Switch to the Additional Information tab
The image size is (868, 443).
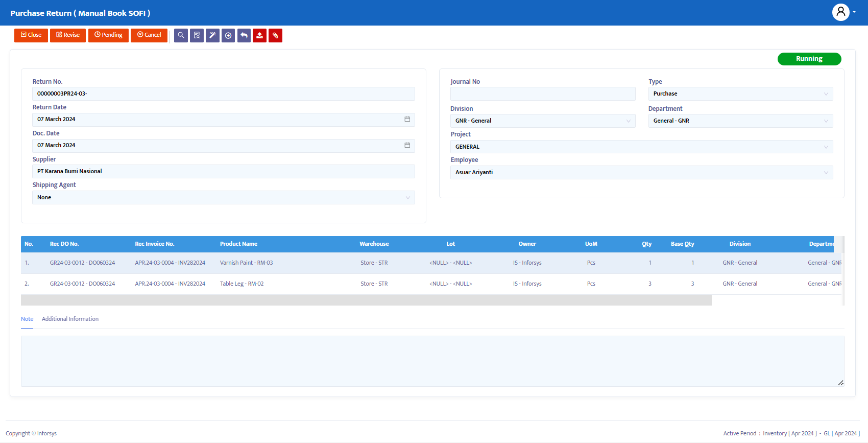click(70, 319)
